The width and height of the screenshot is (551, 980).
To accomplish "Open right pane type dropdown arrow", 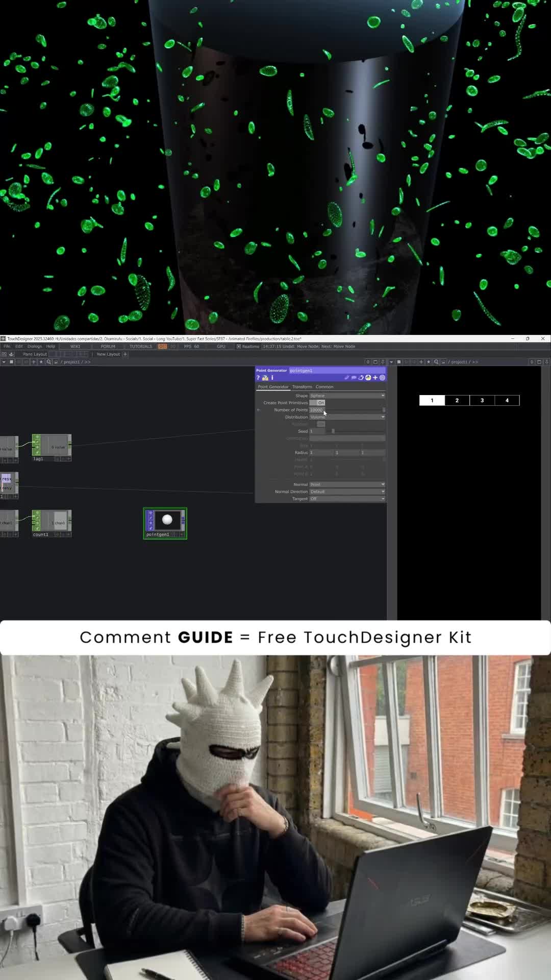I will pyautogui.click(x=391, y=362).
